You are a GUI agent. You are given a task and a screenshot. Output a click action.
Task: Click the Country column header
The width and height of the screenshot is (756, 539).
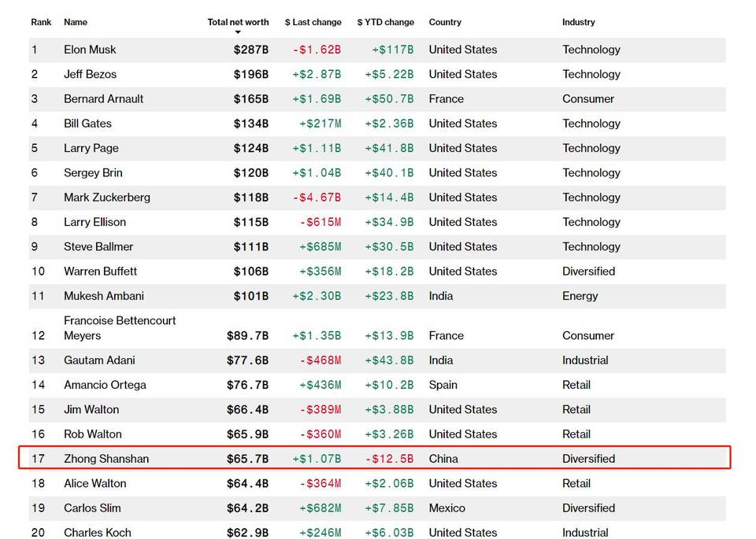tap(445, 22)
